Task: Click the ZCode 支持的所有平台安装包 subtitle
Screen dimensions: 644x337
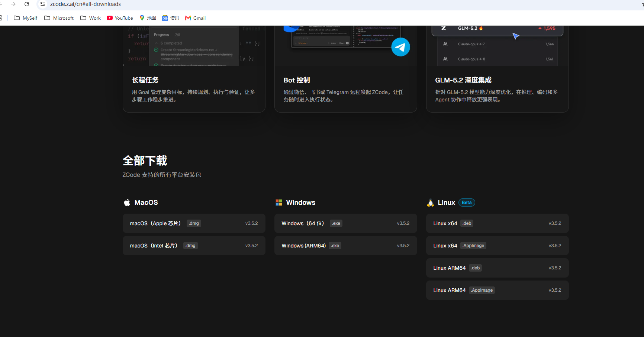Action: [x=162, y=175]
